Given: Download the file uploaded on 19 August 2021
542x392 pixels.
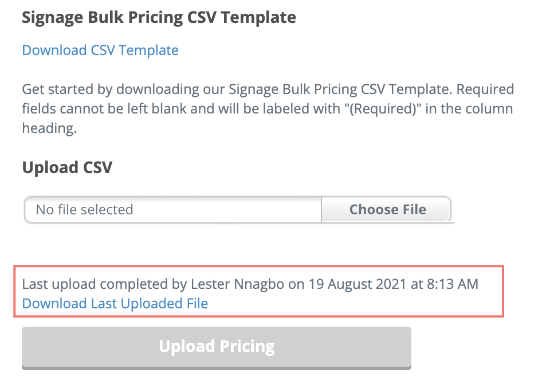Looking at the screenshot, I should click(114, 303).
